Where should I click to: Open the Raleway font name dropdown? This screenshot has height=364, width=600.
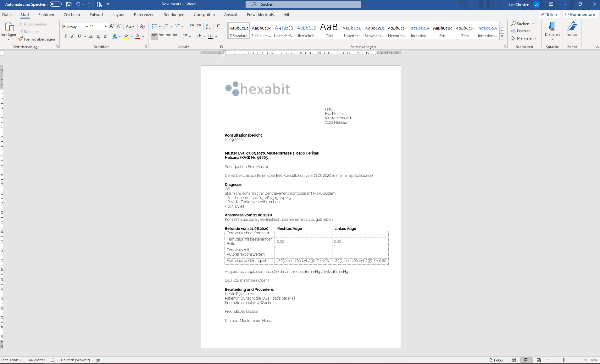tap(87, 27)
